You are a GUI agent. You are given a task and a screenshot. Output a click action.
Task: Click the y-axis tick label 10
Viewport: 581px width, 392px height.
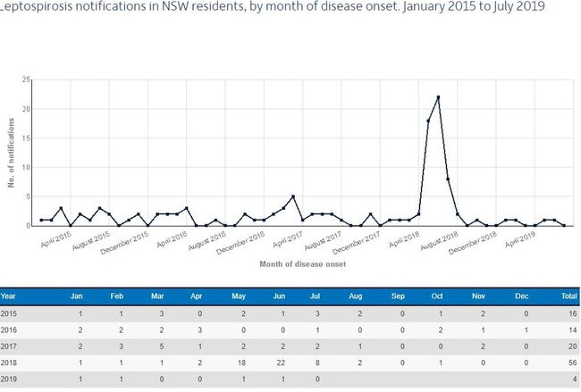coord(26,167)
